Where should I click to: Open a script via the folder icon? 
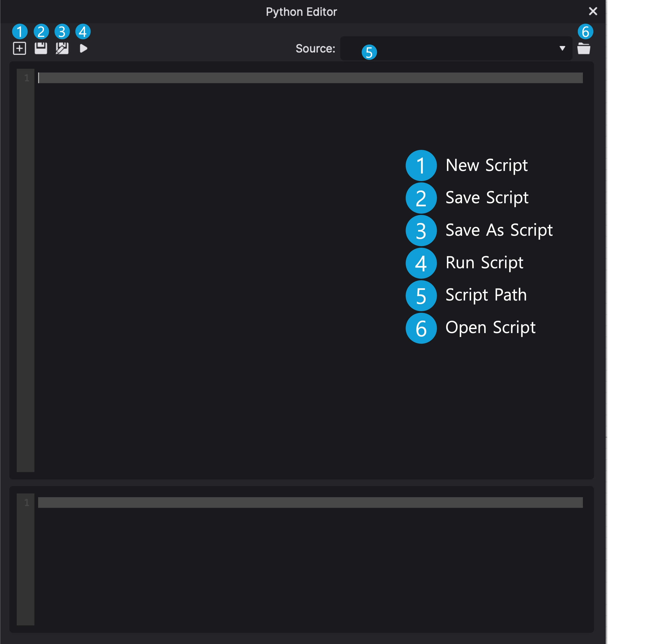click(584, 48)
